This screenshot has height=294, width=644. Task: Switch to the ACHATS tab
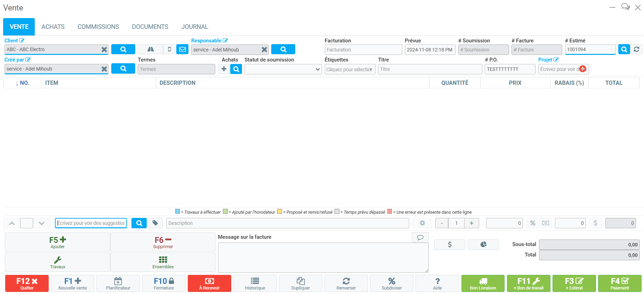coord(53,27)
